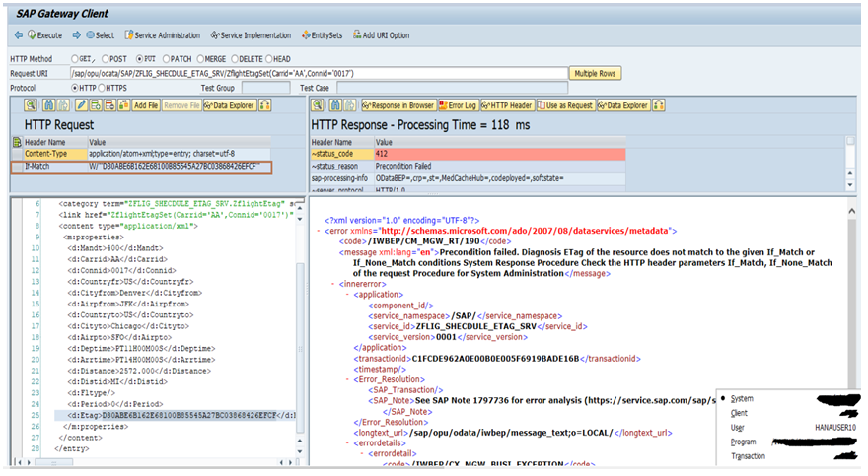Click the scroll-up arrow in response XML pane
Image resolution: width=868 pixels, height=476 pixels.
[x=852, y=211]
